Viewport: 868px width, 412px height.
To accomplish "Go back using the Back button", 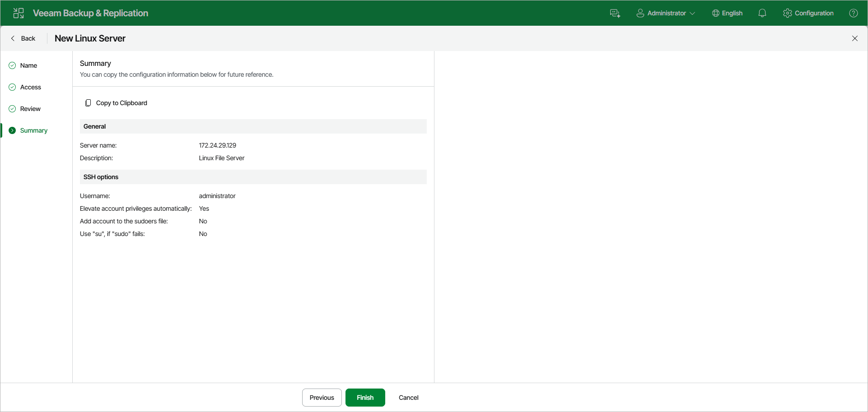I will point(23,38).
